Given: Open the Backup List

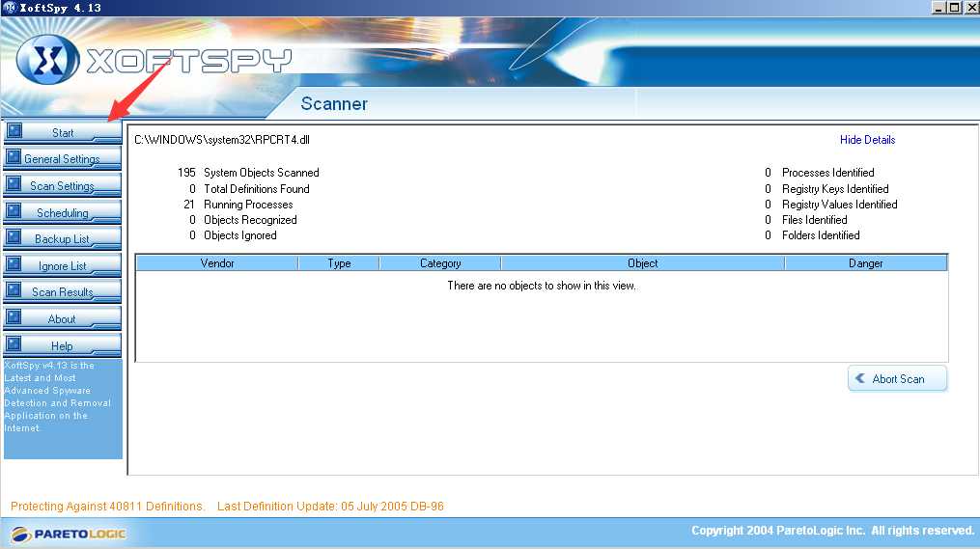Looking at the screenshot, I should (x=63, y=239).
